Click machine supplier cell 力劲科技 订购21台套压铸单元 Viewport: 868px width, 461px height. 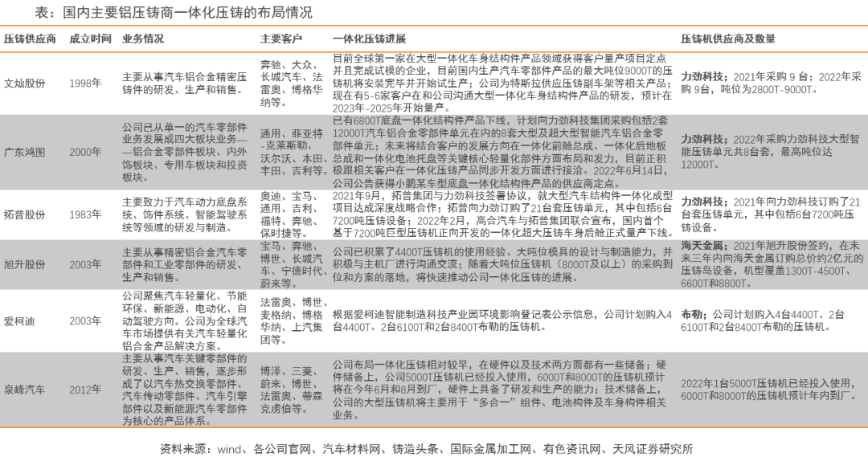[x=771, y=214]
